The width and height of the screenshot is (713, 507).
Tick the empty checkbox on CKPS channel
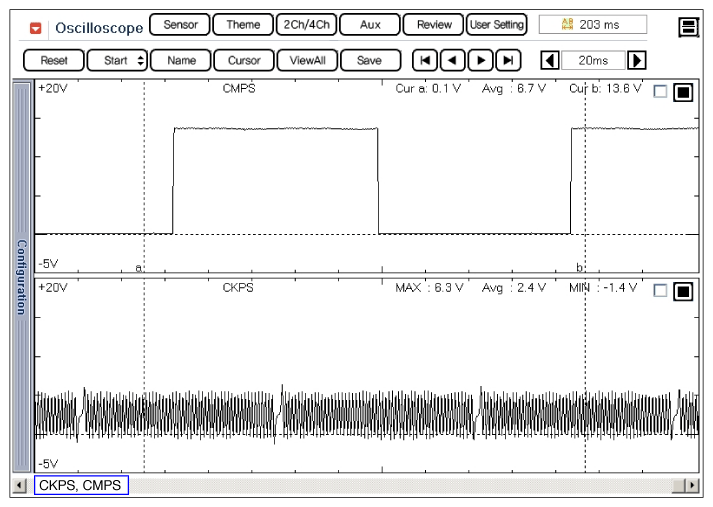pos(660,291)
